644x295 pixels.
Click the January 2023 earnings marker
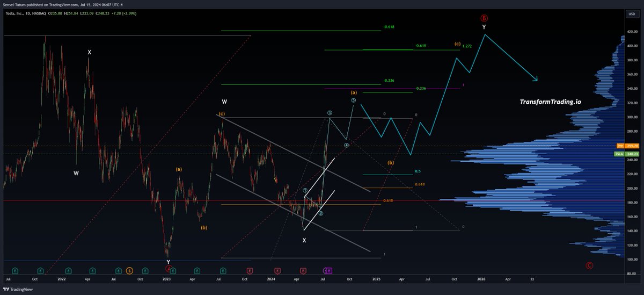173,270
